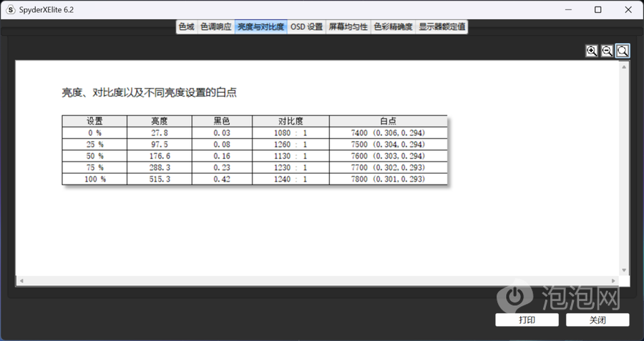Click the SpyderXElite title bar app icon

pos(11,10)
